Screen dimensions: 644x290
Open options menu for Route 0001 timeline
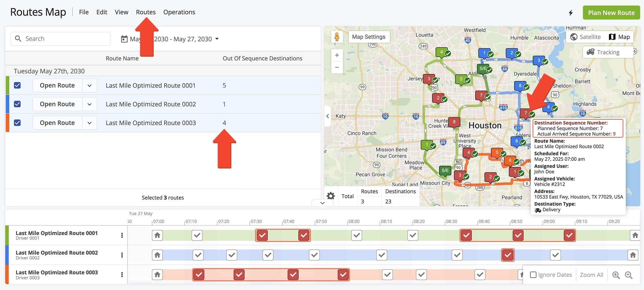(x=122, y=235)
